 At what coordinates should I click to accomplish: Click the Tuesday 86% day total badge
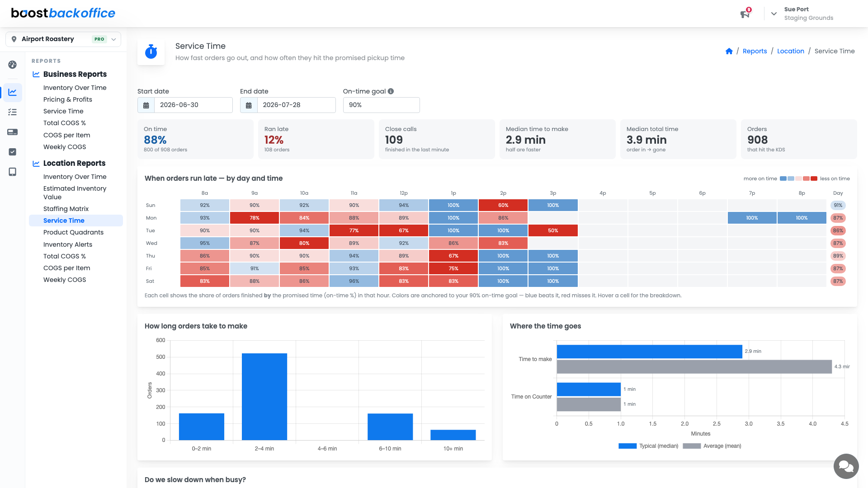click(838, 231)
